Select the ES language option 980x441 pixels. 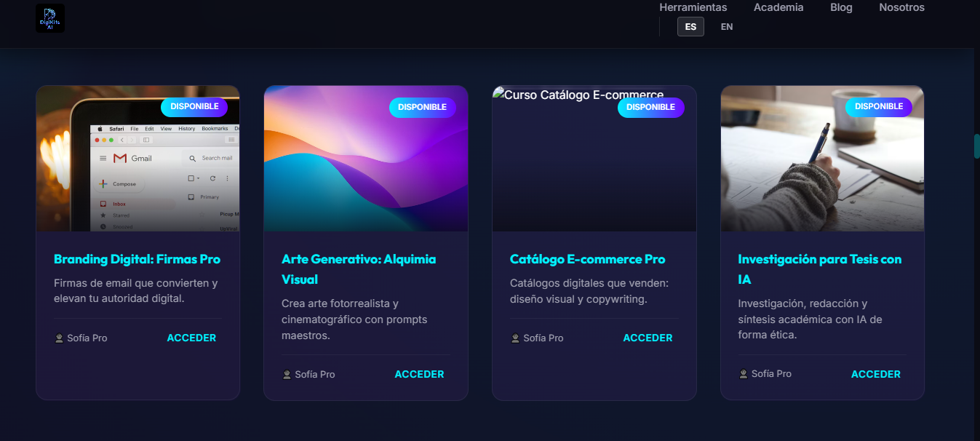pyautogui.click(x=690, y=26)
